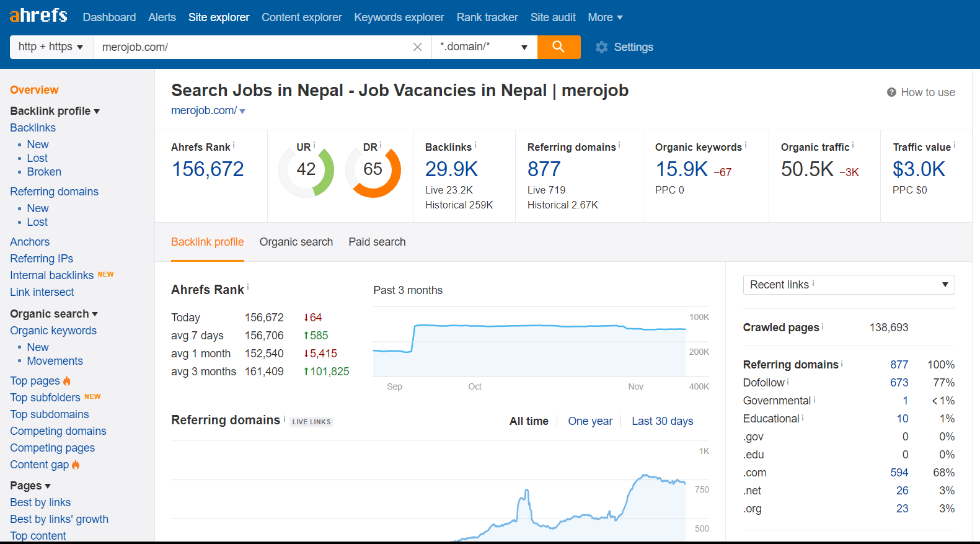Open Link intersect in the sidebar
Image resolution: width=980 pixels, height=544 pixels.
pyautogui.click(x=42, y=292)
